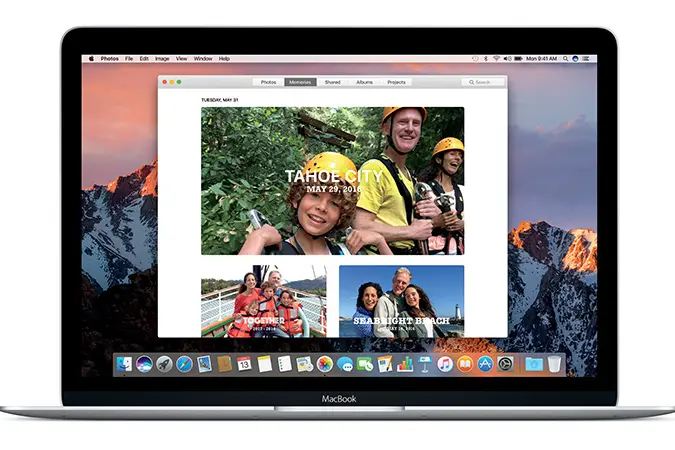Click Time Machine icon in menu bar

[x=475, y=59]
